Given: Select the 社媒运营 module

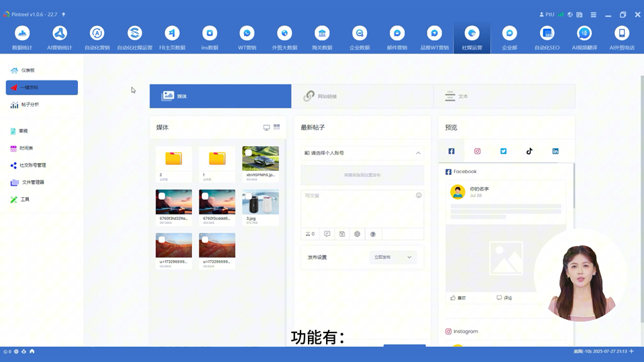Looking at the screenshot, I should pyautogui.click(x=472, y=38).
